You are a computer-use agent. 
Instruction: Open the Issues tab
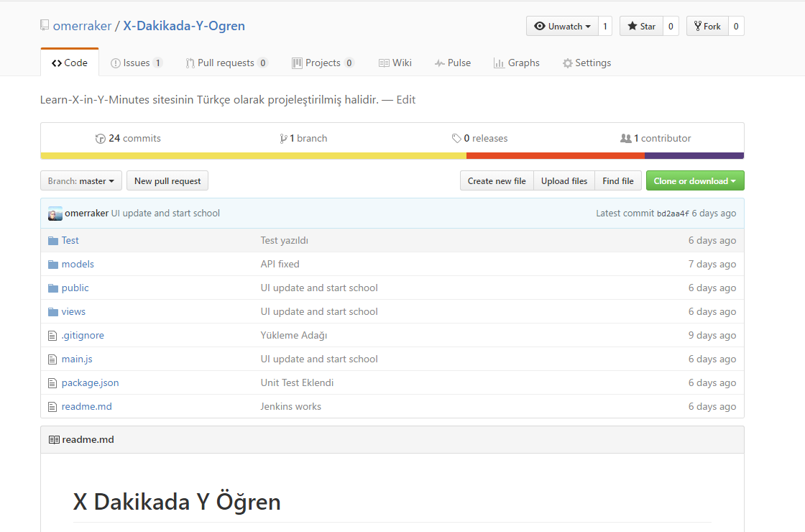tap(137, 63)
